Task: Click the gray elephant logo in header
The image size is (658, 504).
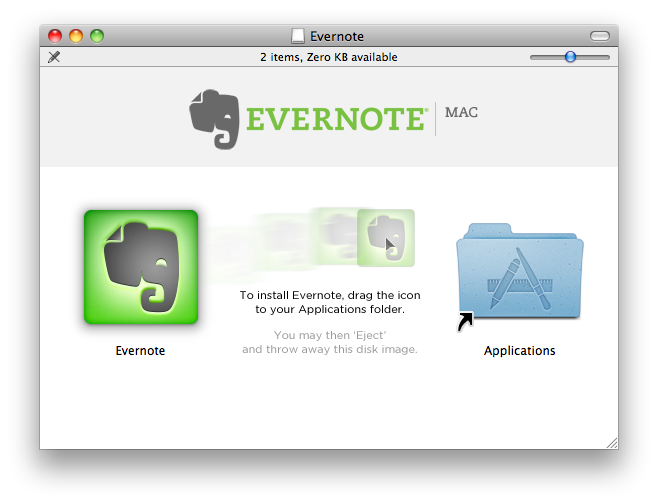Action: [x=214, y=119]
